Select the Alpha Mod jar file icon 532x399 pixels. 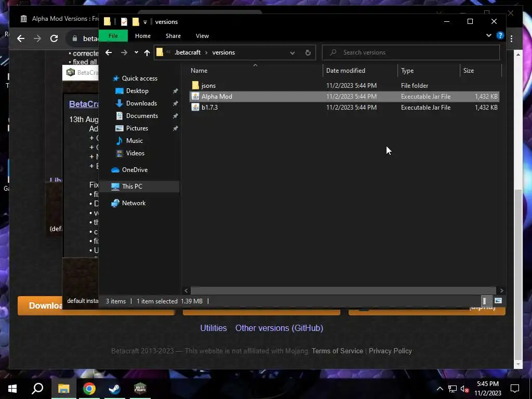(x=195, y=96)
